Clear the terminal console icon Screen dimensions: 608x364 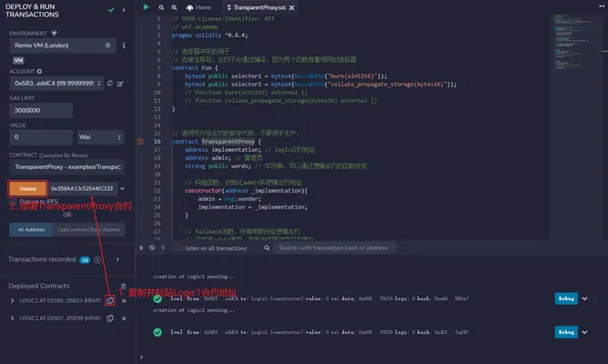coord(152,248)
